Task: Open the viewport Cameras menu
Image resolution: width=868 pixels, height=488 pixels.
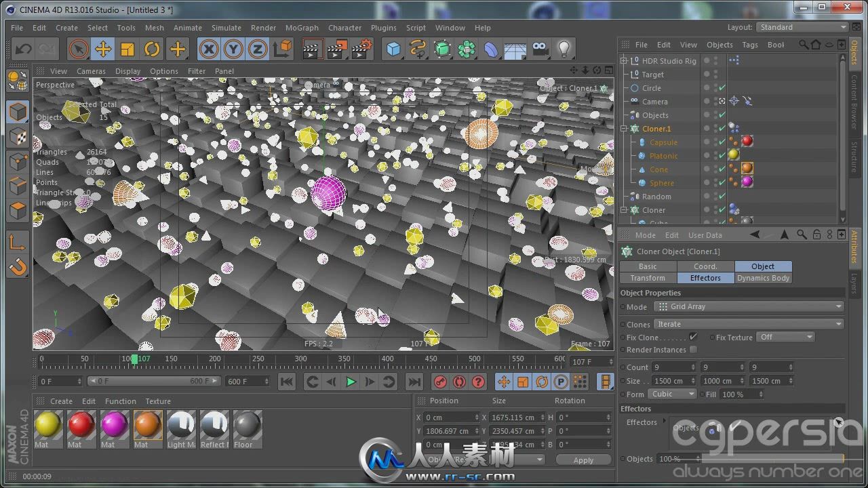Action: [x=91, y=71]
